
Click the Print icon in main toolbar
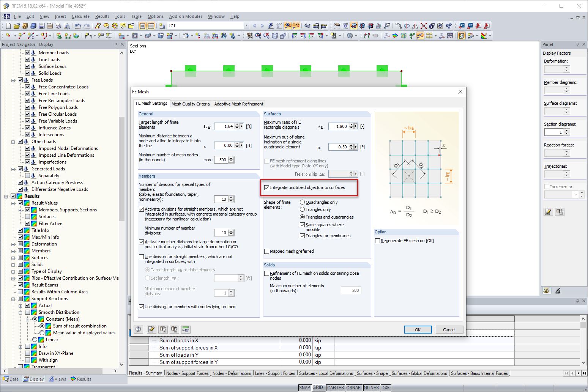[58, 26]
